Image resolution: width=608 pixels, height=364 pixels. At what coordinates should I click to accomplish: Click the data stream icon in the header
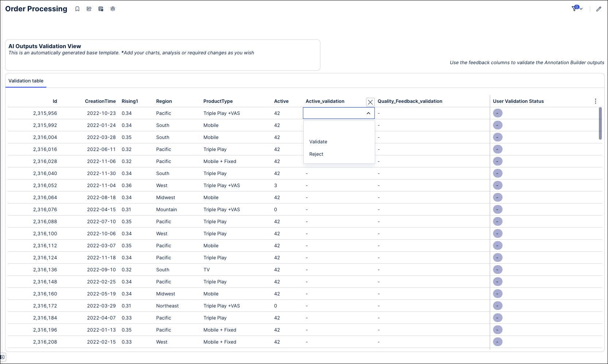(x=113, y=9)
